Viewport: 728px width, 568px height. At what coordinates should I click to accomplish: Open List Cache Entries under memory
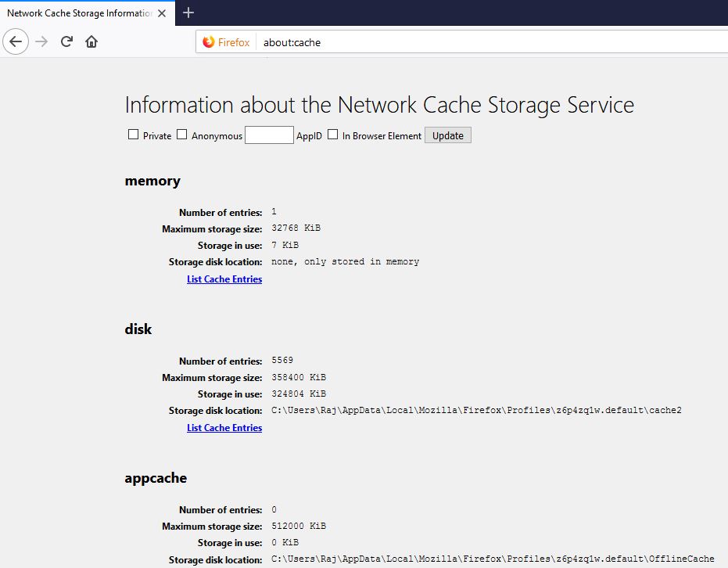[224, 279]
